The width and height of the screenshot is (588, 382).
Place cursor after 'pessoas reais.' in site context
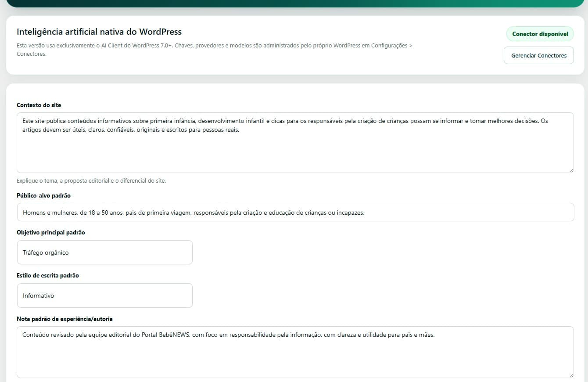tap(240, 130)
